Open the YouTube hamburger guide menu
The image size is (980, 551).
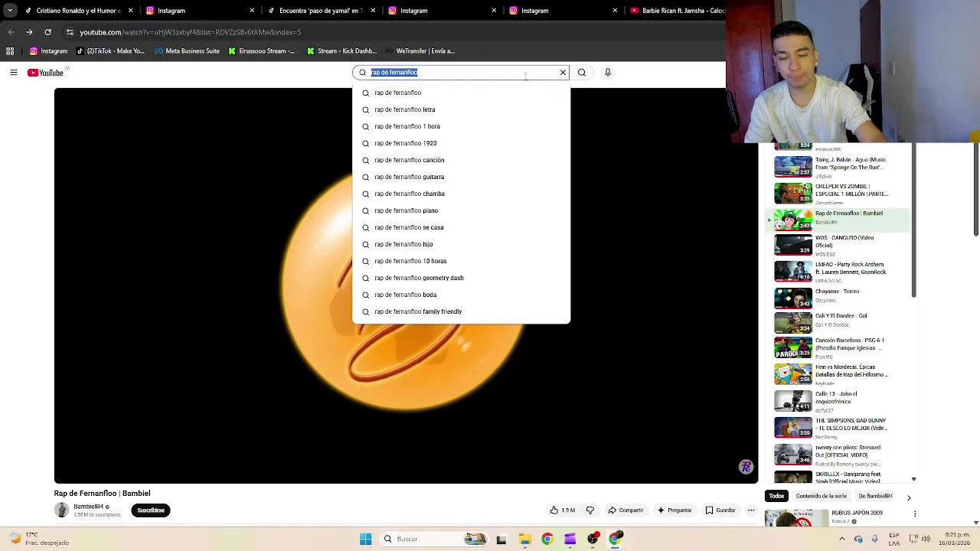click(x=14, y=73)
